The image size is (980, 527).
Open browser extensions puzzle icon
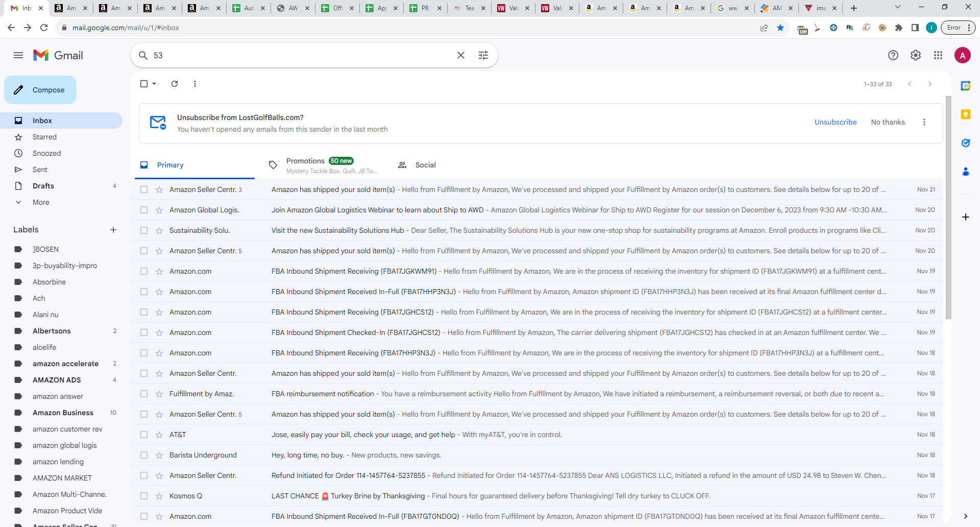(x=899, y=28)
